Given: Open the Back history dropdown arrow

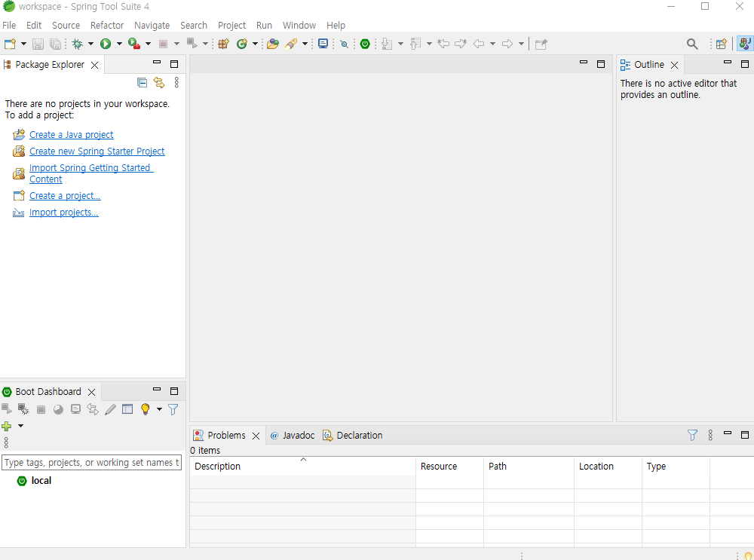Looking at the screenshot, I should pyautogui.click(x=492, y=44).
